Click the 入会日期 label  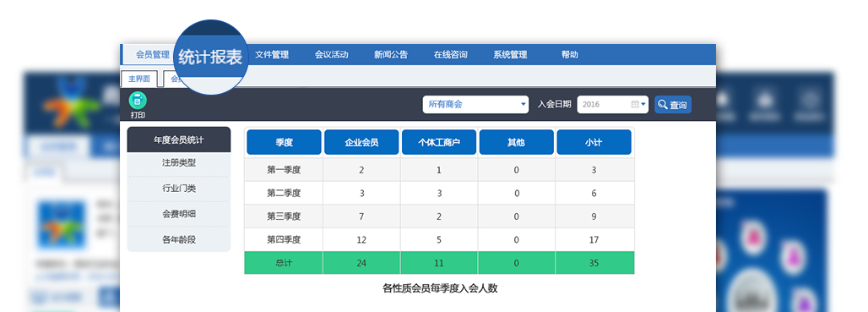554,104
